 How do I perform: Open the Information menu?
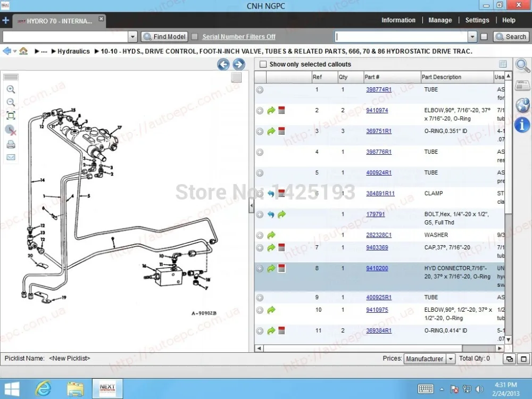point(398,20)
